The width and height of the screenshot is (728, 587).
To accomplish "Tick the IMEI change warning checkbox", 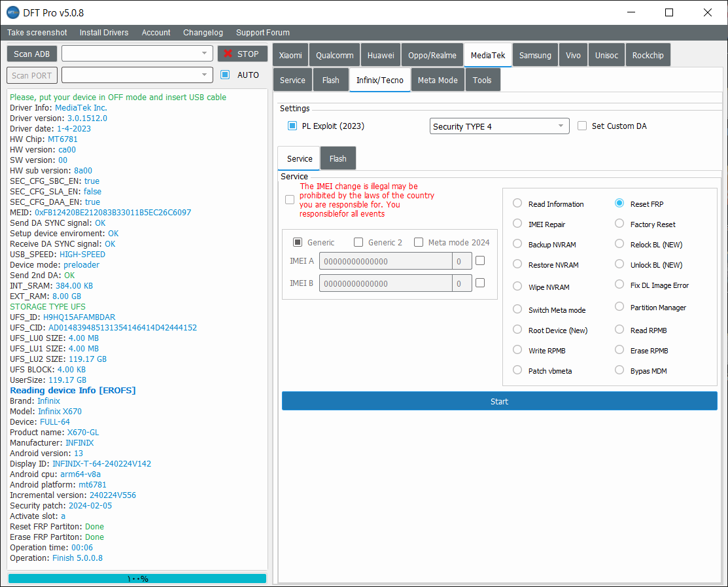I will [x=290, y=200].
